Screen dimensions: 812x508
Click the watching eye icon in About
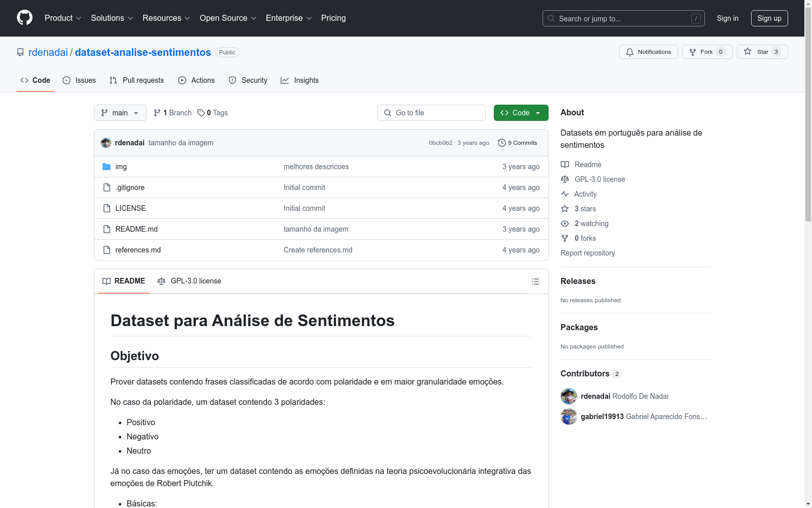click(565, 224)
